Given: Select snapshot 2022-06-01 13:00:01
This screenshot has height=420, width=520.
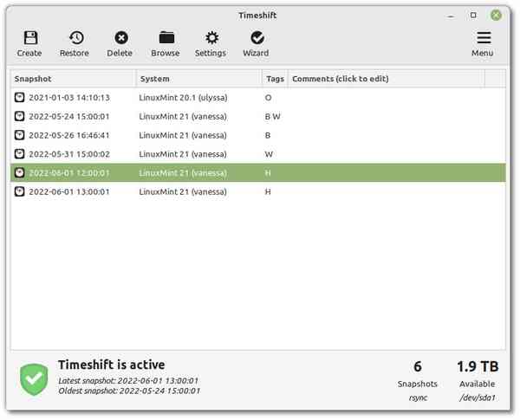Looking at the screenshot, I should click(x=258, y=191).
